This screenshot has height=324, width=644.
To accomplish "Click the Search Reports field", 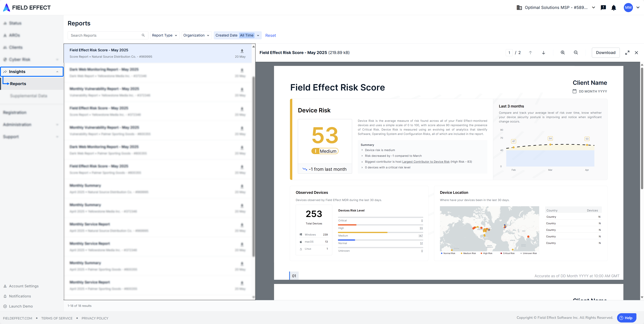I will pyautogui.click(x=105, y=35).
